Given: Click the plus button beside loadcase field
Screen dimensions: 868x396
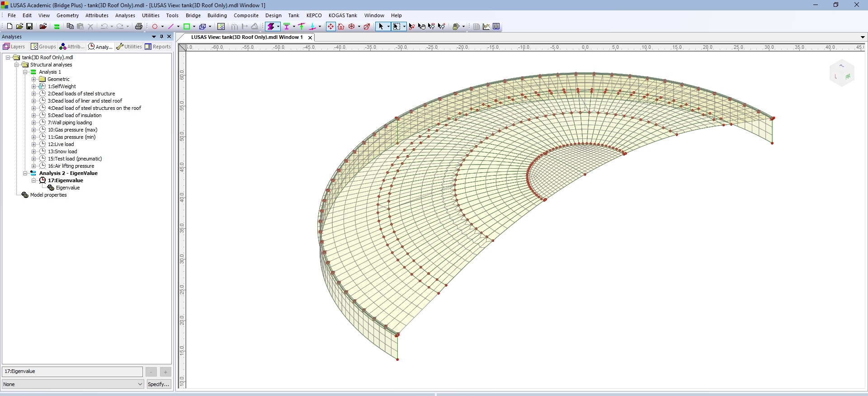Looking at the screenshot, I should tap(166, 372).
